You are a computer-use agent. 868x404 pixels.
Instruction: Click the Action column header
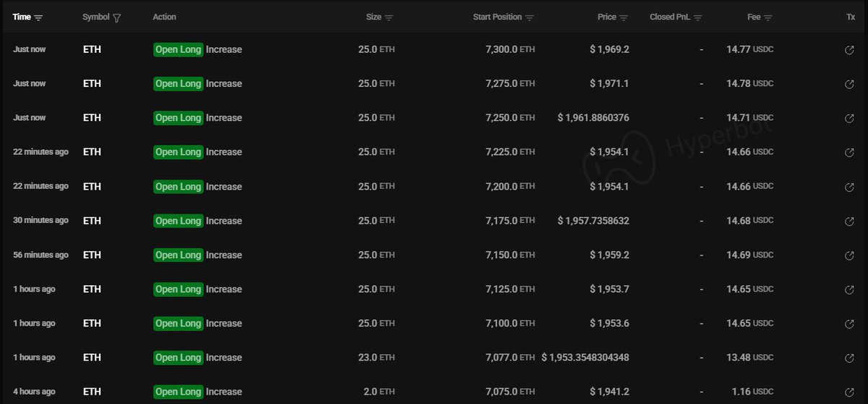click(164, 17)
